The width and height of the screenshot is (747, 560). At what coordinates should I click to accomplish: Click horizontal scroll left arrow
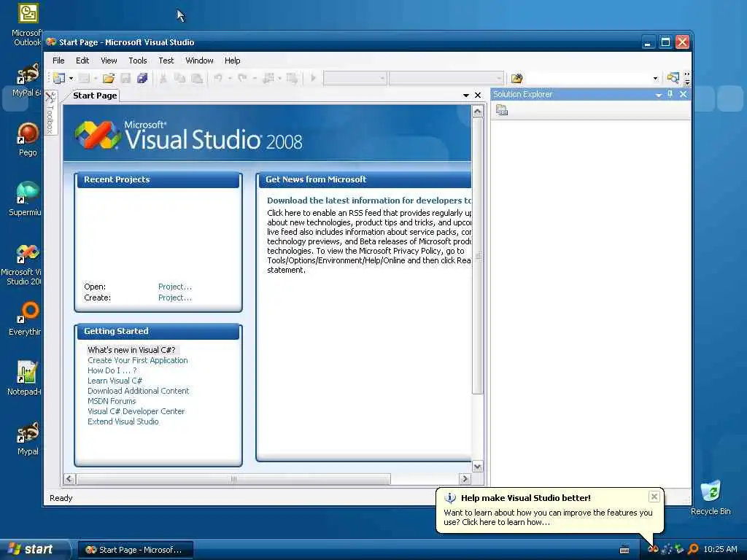point(69,478)
